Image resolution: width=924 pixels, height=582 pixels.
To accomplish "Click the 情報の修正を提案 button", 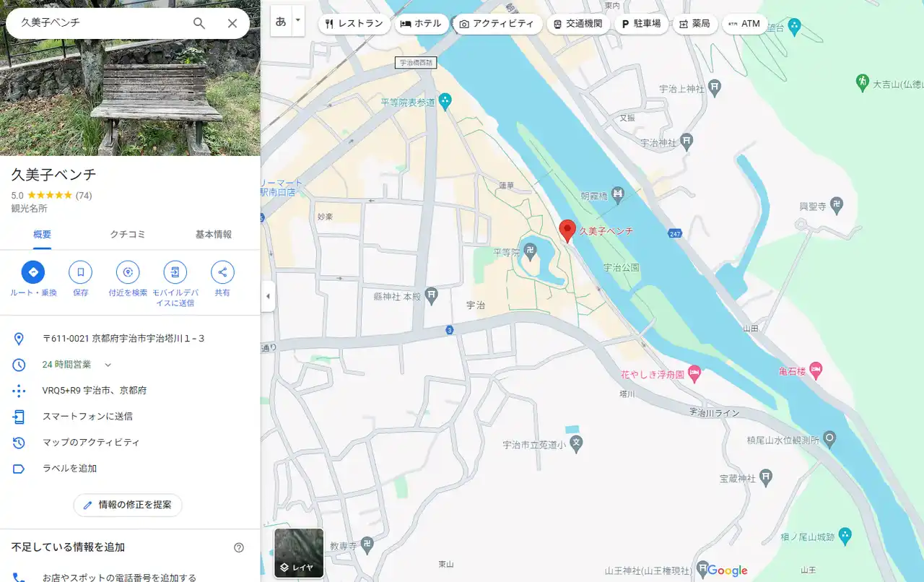I will 128,505.
